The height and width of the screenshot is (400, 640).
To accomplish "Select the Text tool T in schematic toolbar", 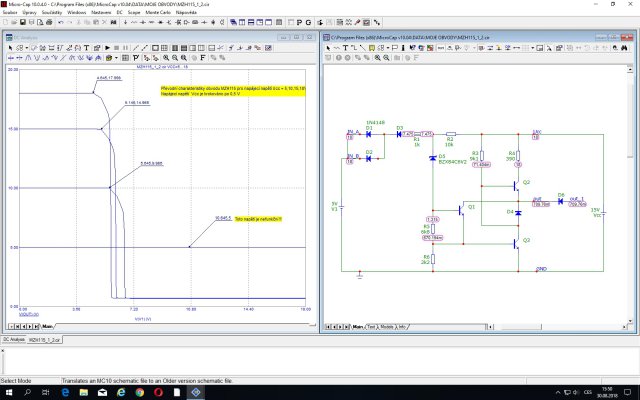I will tap(345, 48).
